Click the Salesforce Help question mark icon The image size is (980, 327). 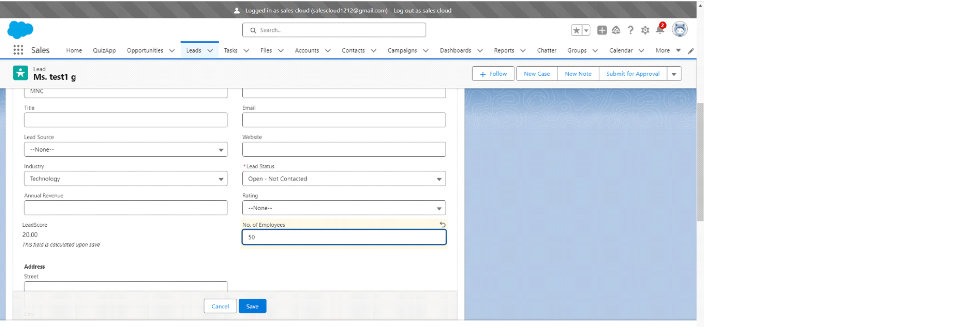click(631, 30)
